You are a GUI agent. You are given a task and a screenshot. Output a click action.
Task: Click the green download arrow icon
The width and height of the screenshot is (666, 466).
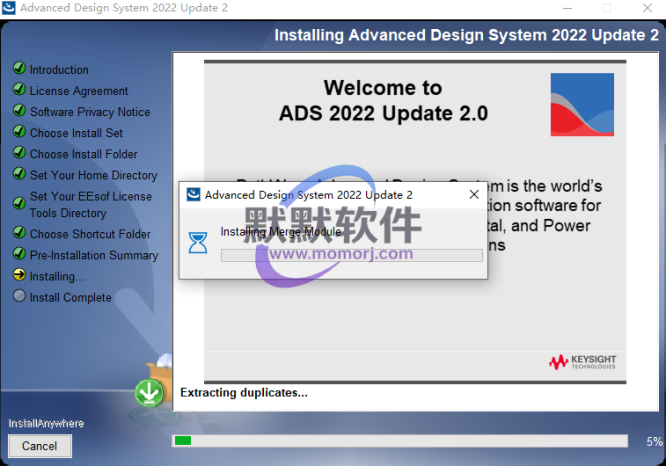click(150, 393)
